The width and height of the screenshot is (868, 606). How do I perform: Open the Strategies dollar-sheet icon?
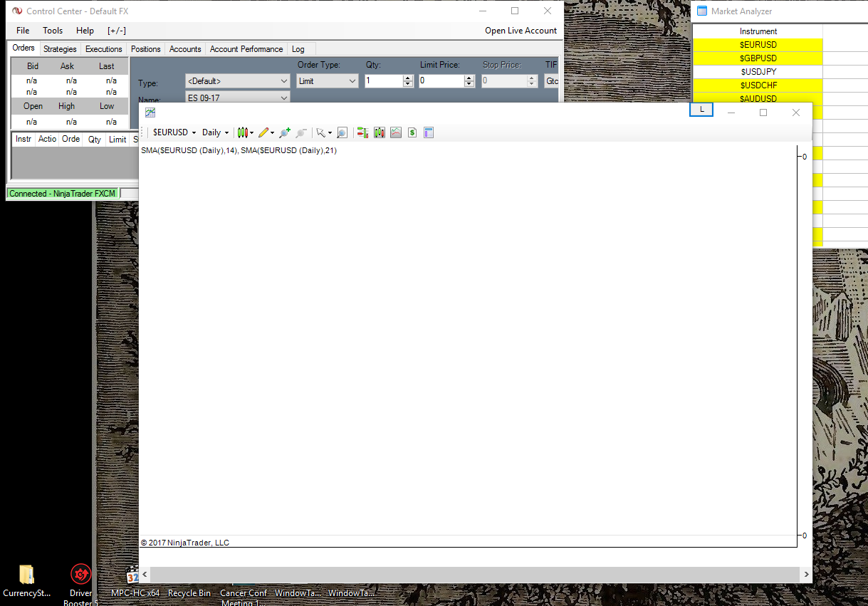(x=412, y=132)
